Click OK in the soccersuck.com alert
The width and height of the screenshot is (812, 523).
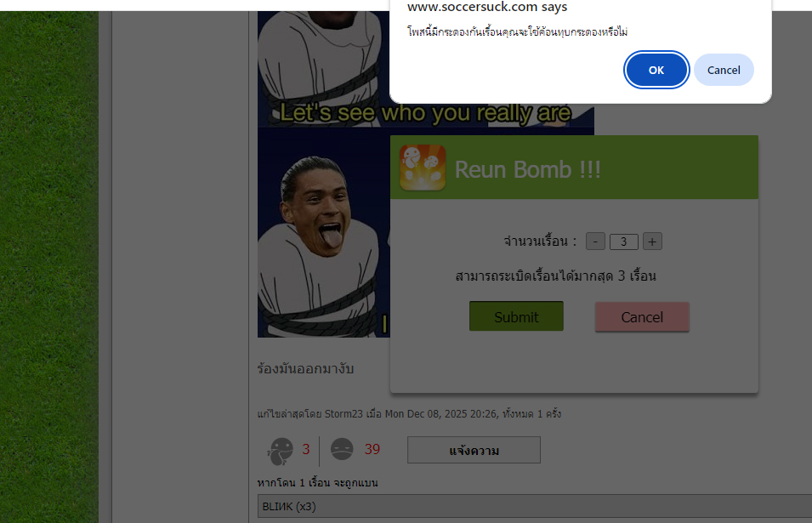coord(656,70)
